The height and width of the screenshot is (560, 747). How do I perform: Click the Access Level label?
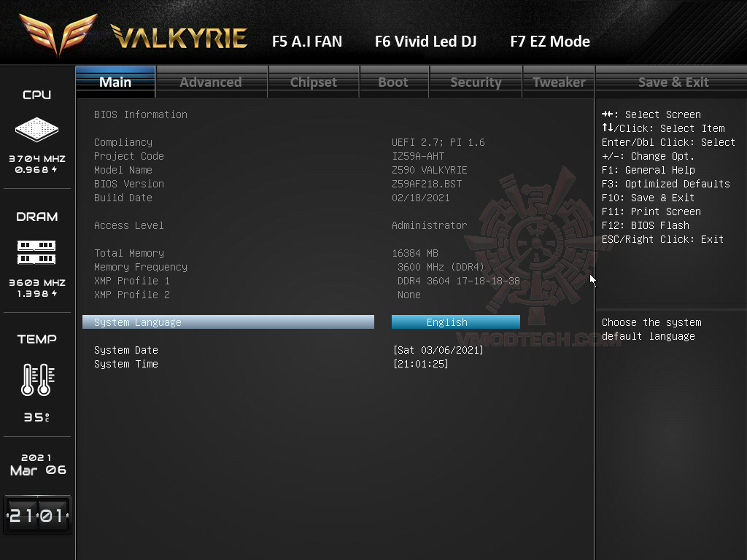tap(129, 225)
